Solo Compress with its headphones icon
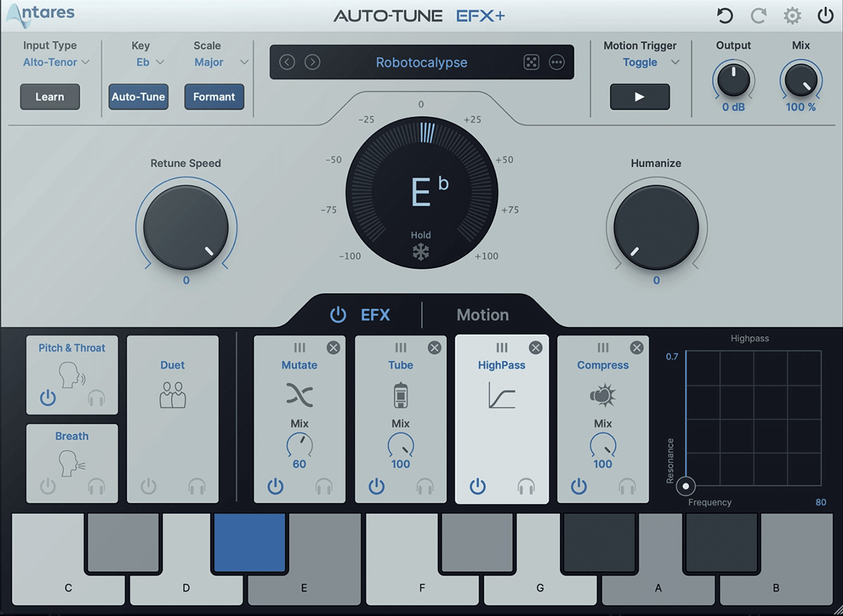This screenshot has width=843, height=616. 627,487
